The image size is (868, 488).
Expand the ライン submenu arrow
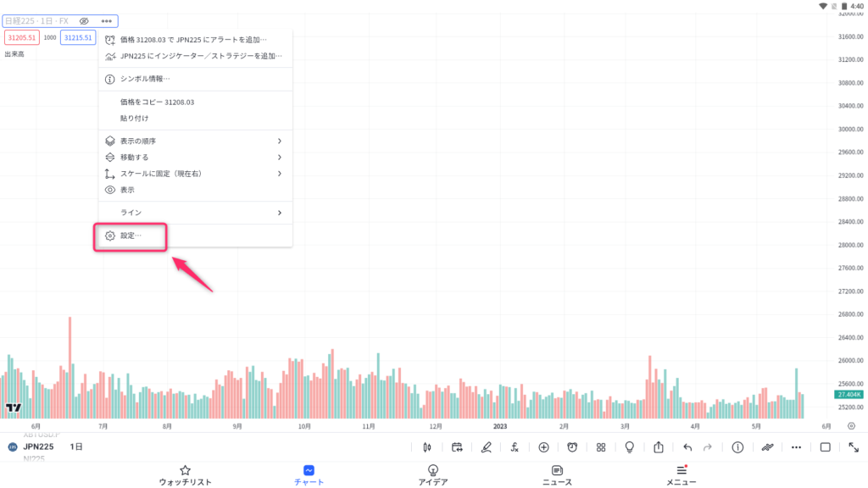tap(280, 213)
